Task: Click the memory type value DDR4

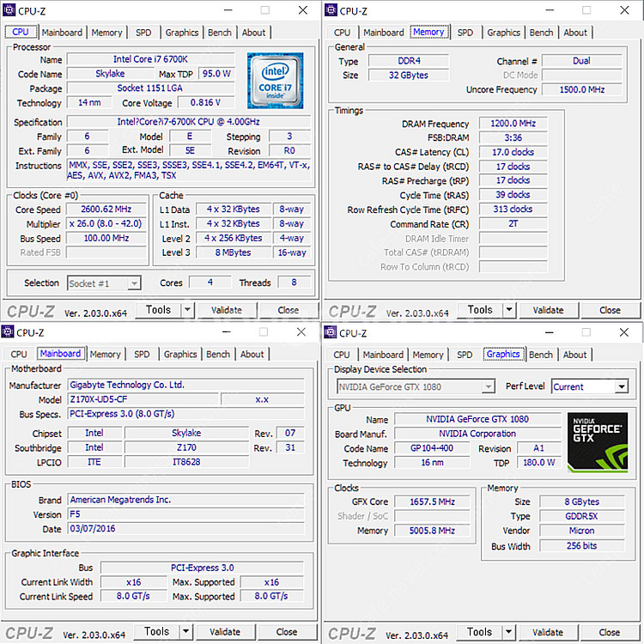Action: (409, 61)
